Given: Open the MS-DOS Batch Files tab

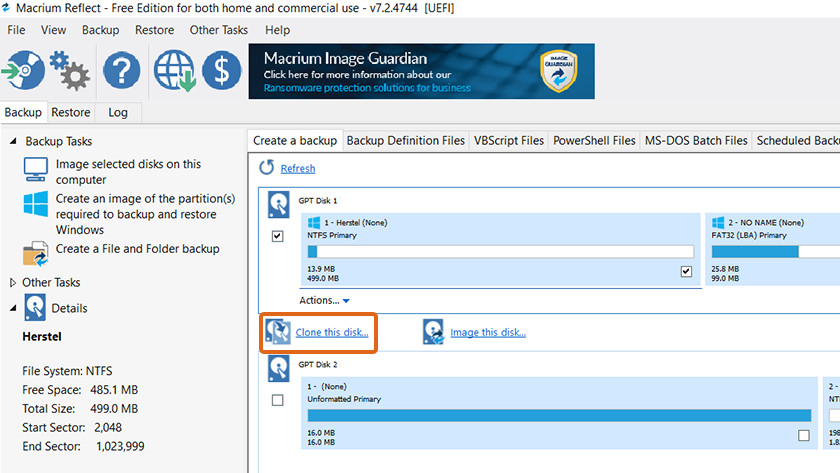Looking at the screenshot, I should [696, 140].
